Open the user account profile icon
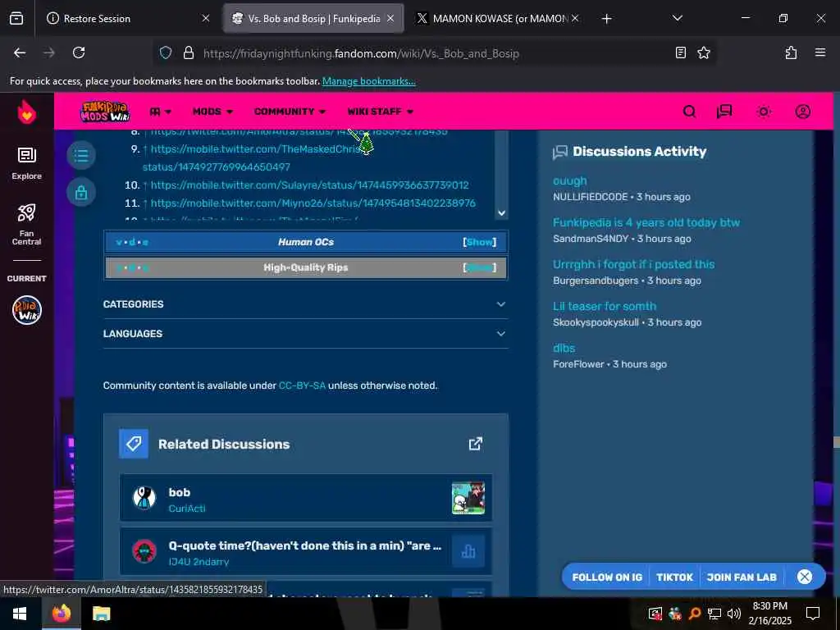The image size is (840, 630). coord(802,112)
